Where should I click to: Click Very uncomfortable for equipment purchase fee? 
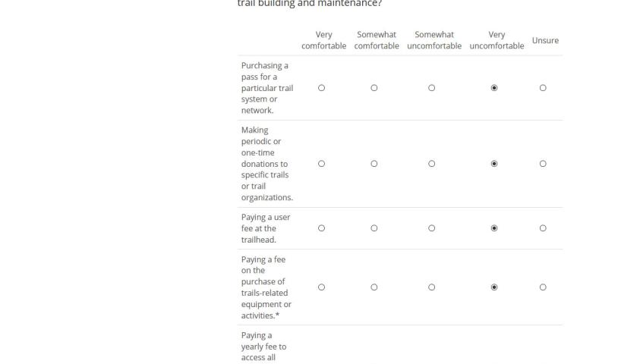coord(495,287)
